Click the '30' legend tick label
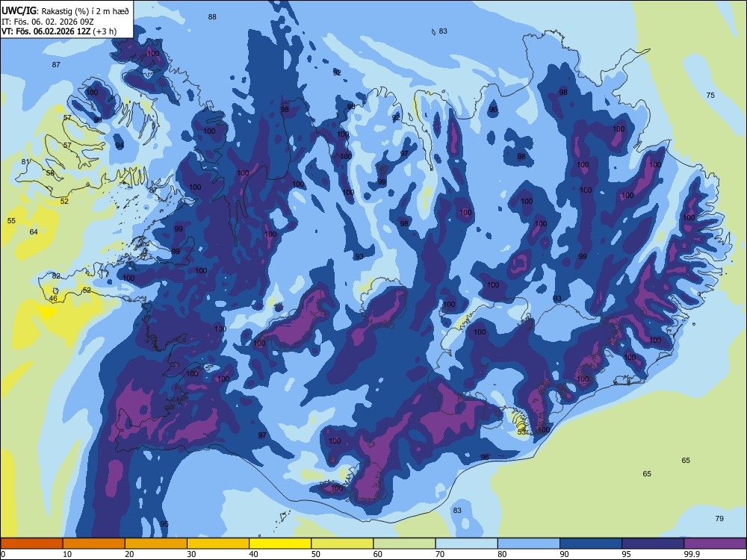The height and width of the screenshot is (560, 747). (191, 554)
